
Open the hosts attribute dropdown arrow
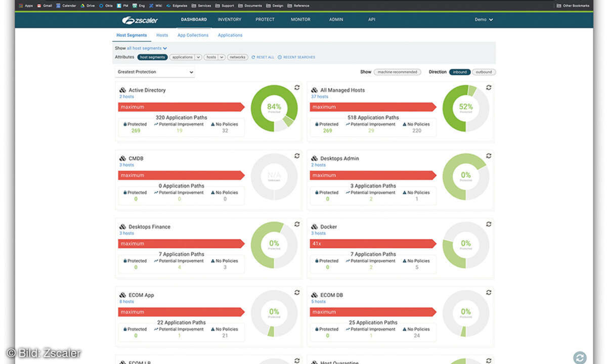pos(222,57)
